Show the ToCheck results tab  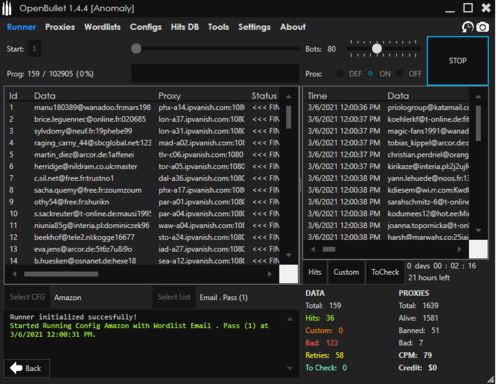coord(385,272)
